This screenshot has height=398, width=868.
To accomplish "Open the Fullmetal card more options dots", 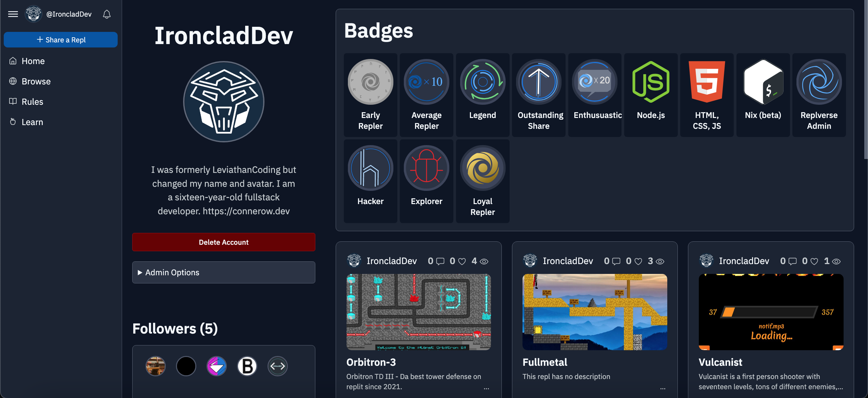I will tap(663, 388).
